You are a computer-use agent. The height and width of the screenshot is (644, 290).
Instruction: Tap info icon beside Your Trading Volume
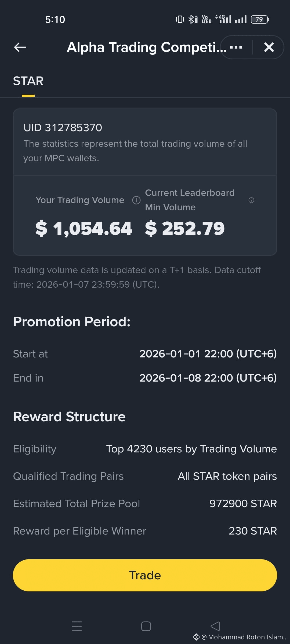click(136, 200)
